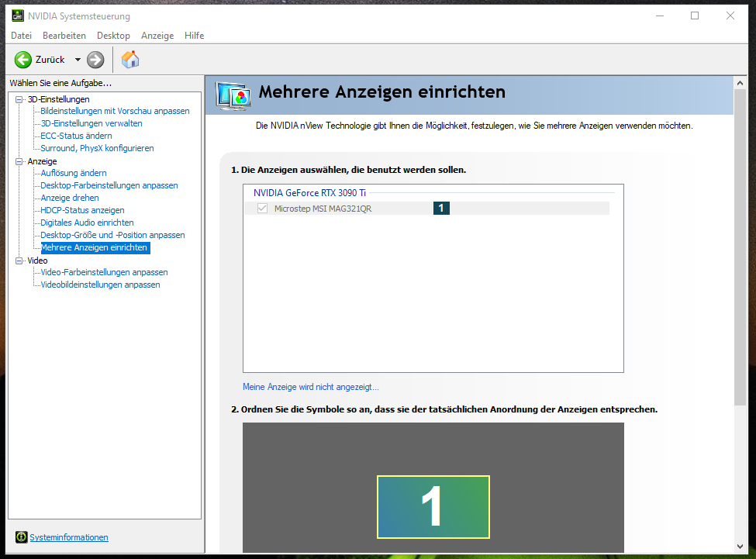
Task: Click the Systeminformationen icon at bottom left
Action: pyautogui.click(x=21, y=537)
